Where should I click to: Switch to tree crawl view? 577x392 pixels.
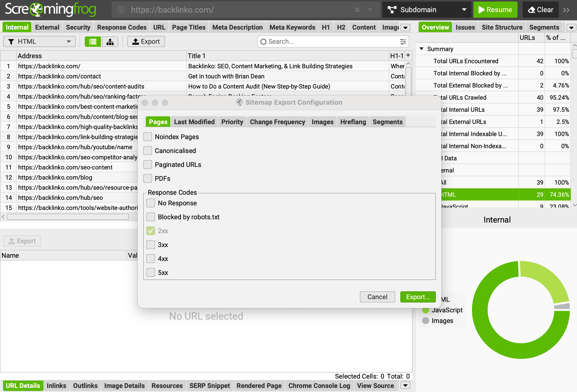pyautogui.click(x=110, y=41)
